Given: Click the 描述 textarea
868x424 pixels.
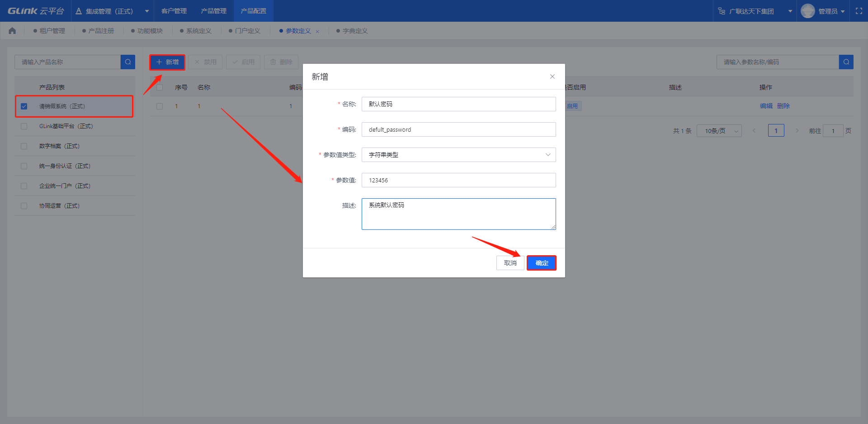Looking at the screenshot, I should 458,214.
